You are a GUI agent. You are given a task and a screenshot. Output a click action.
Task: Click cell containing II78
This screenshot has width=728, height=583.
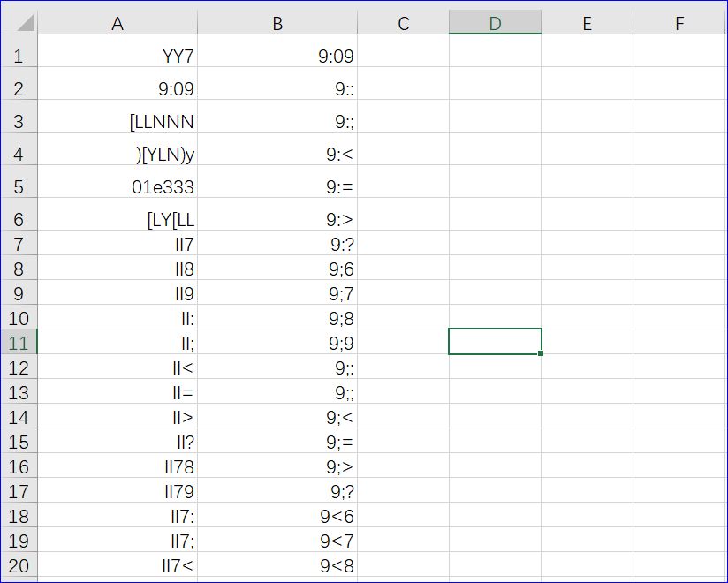pyautogui.click(x=118, y=466)
